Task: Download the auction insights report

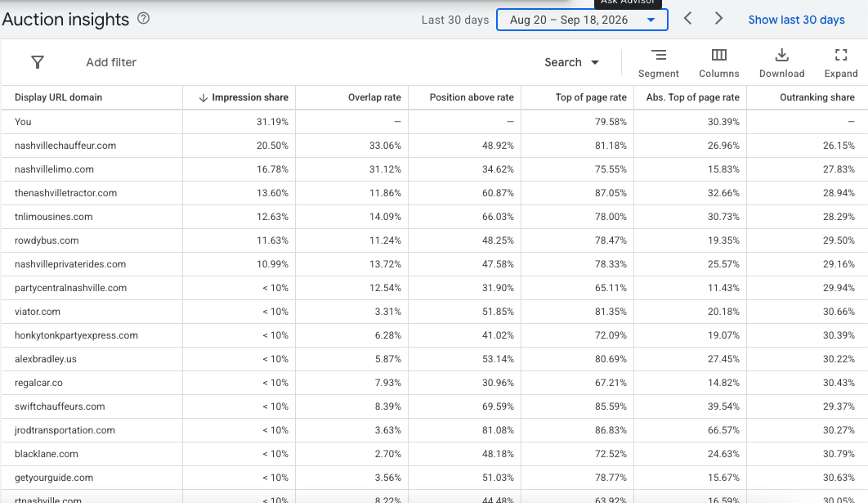Action: click(781, 63)
